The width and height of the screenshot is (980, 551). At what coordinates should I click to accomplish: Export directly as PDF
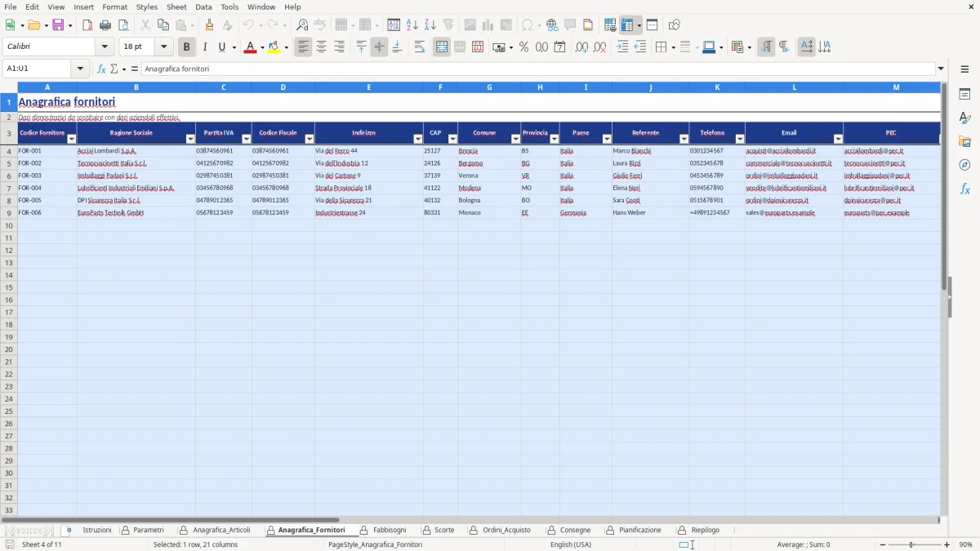coord(87,25)
